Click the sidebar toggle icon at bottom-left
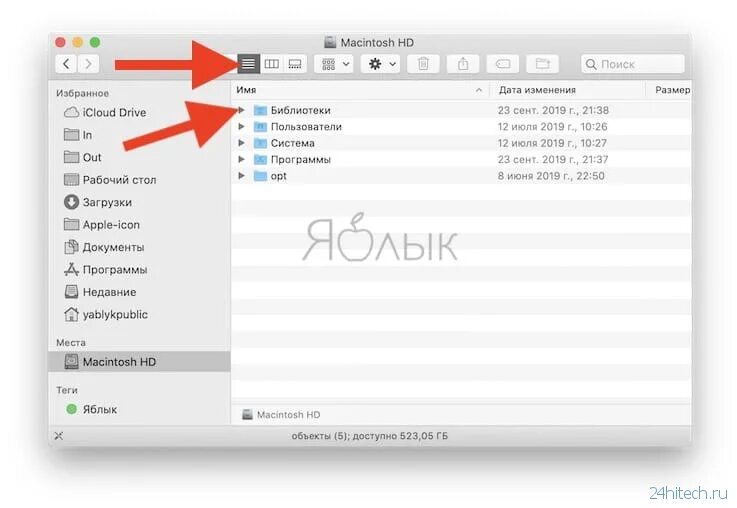The width and height of the screenshot is (737, 508). pyautogui.click(x=59, y=436)
